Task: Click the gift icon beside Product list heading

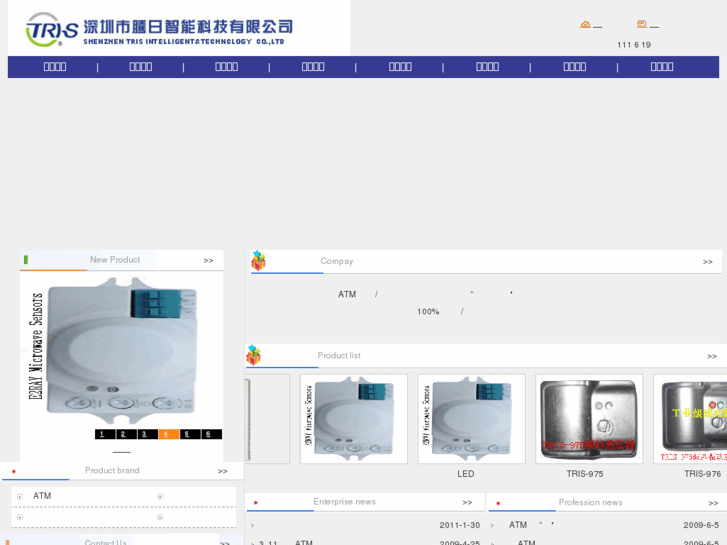Action: click(x=253, y=355)
